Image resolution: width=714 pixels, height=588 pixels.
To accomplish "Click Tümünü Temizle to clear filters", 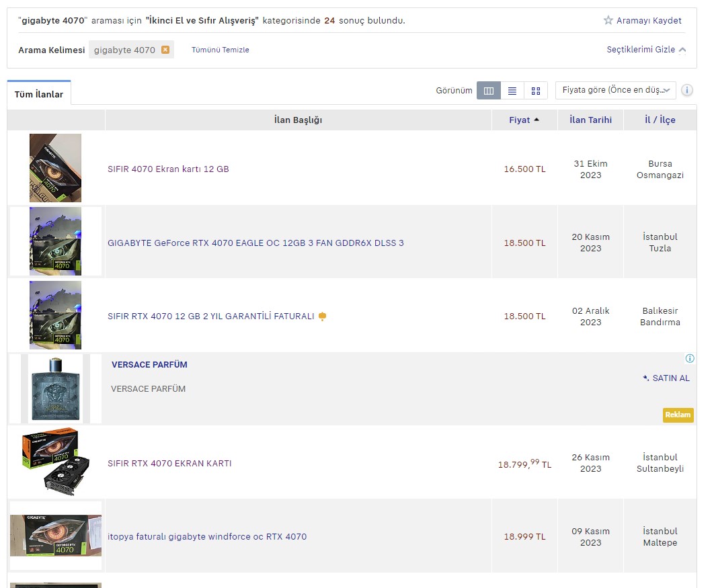I will click(221, 50).
